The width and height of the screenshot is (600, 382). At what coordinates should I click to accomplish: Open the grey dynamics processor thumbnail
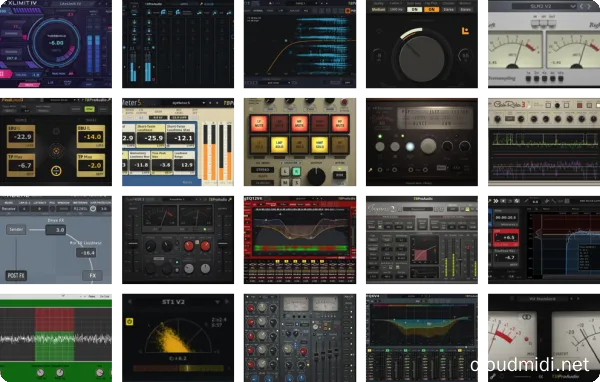pos(422,240)
